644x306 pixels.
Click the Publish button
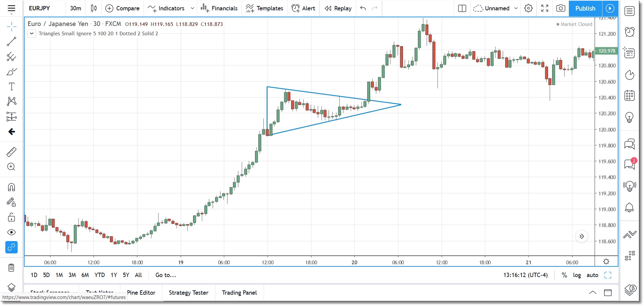pyautogui.click(x=585, y=8)
